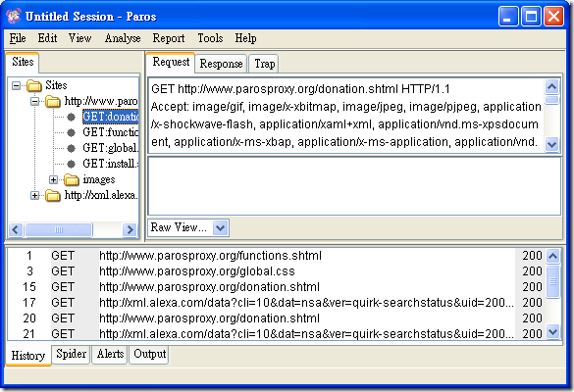Click the bullet icon beside GET:global
This screenshot has height=392, width=574.
click(71, 148)
